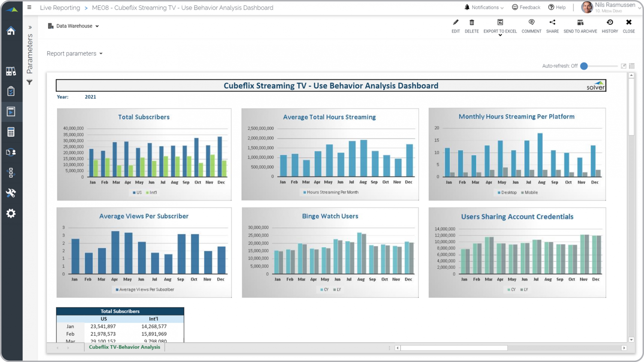Click the Live Reporting breadcrumb link

coord(60,8)
